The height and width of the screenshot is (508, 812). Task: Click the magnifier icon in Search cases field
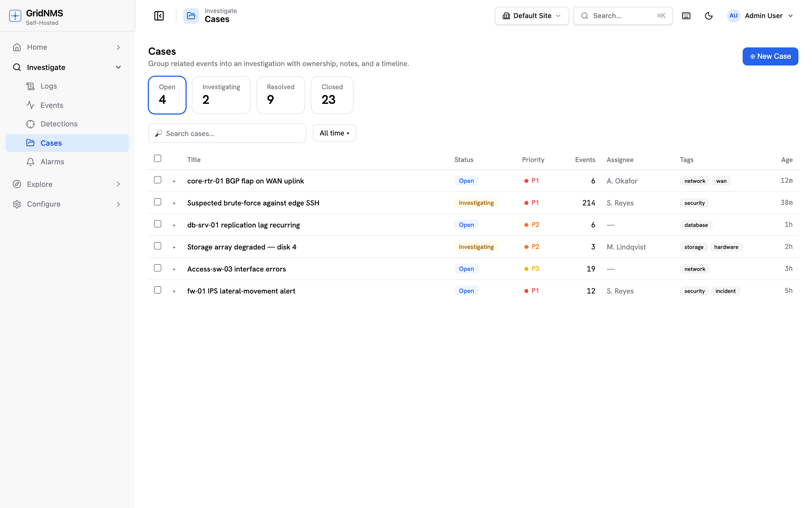tap(159, 133)
